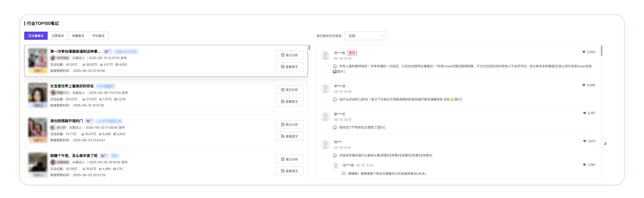Click heart icon beside 2,187 likes
Image resolution: width=644 pixels, height=198 pixels.
pyautogui.click(x=584, y=113)
